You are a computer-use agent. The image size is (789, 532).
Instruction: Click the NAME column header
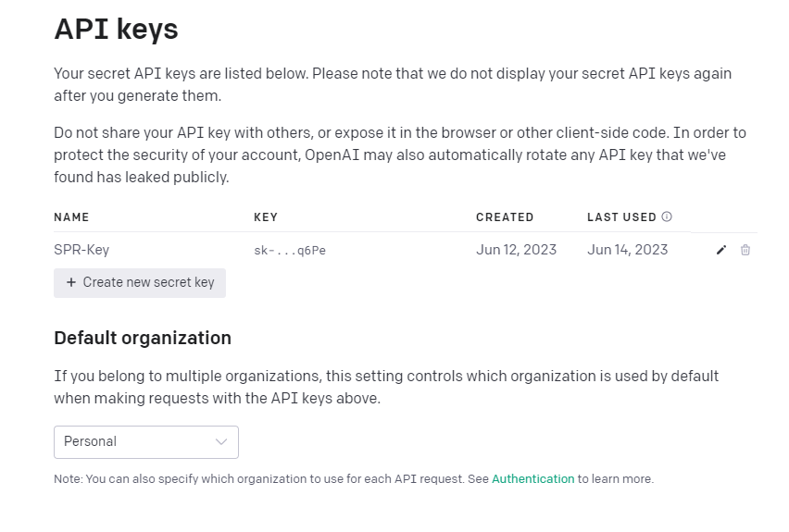tap(71, 217)
